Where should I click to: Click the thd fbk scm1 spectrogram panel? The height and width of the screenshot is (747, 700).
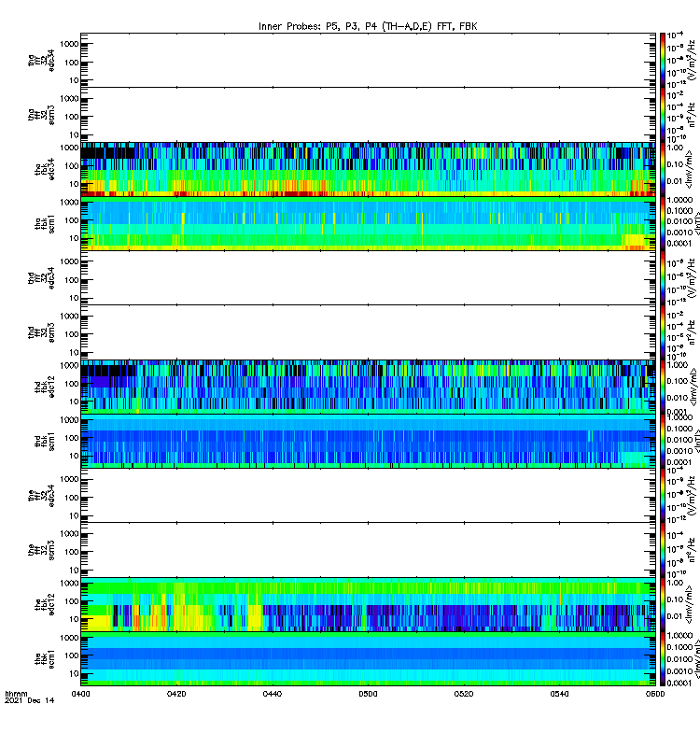[368, 441]
